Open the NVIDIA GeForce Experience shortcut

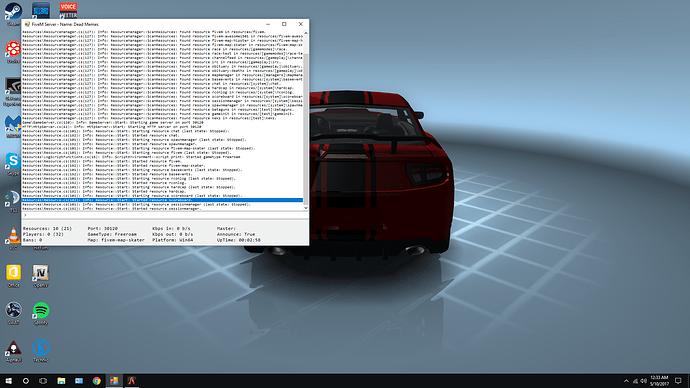coord(13,87)
